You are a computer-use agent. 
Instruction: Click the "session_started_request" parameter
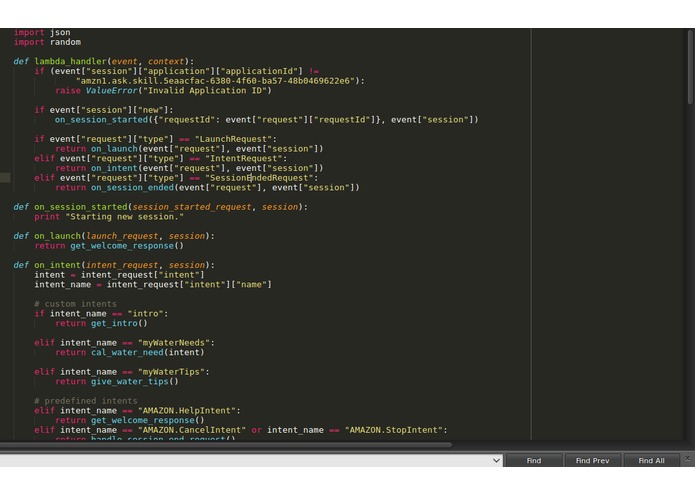(x=192, y=207)
